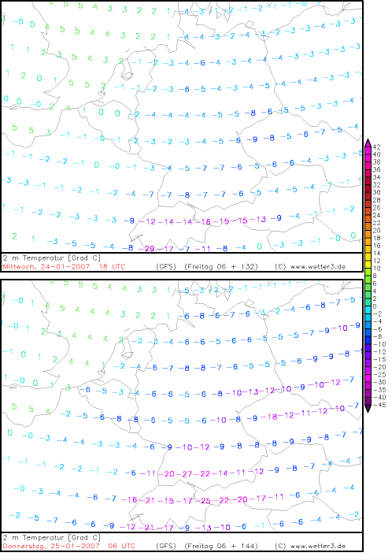Pick the legend color band between 10 and 12
Viewport: 392px width, 560px height.
coord(368,265)
